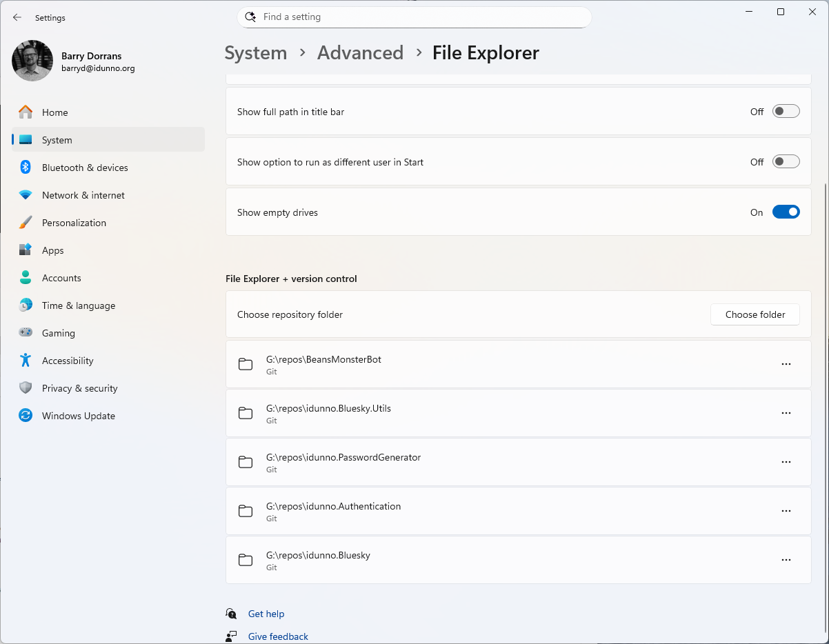
Task: Select Privacy & security label in sidebar
Action: [x=80, y=388]
